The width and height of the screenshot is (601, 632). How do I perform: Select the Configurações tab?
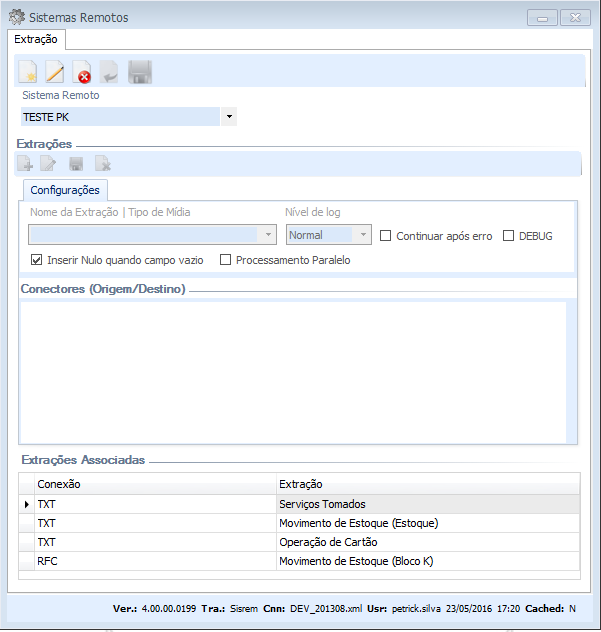(65, 190)
